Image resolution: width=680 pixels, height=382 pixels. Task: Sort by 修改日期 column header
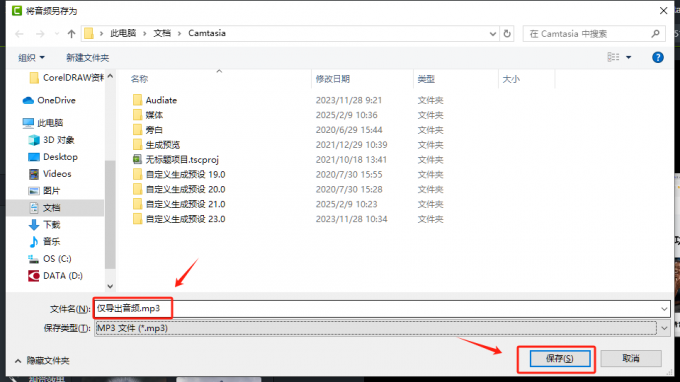333,79
